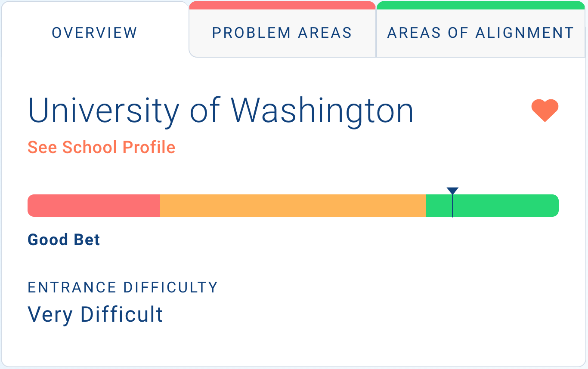Click the green bar section right of marker
The height and width of the screenshot is (369, 588).
click(x=506, y=206)
